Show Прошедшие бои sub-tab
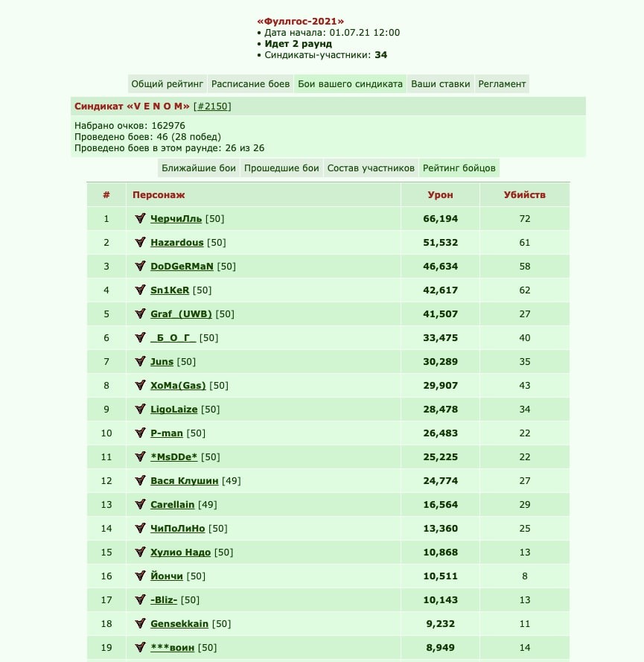The height and width of the screenshot is (662, 644). click(281, 168)
